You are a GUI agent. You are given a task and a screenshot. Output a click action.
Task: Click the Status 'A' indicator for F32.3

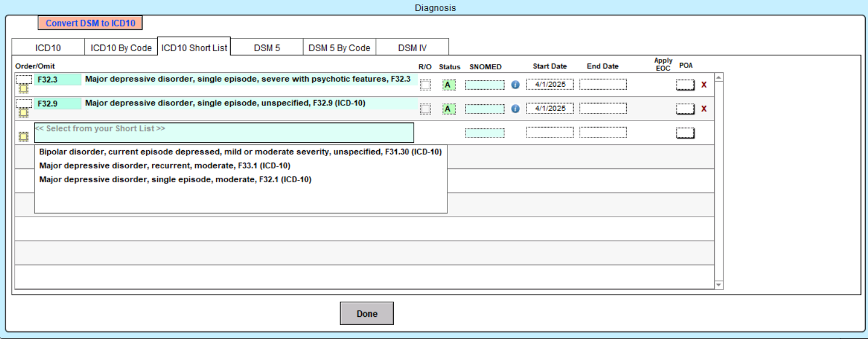449,84
